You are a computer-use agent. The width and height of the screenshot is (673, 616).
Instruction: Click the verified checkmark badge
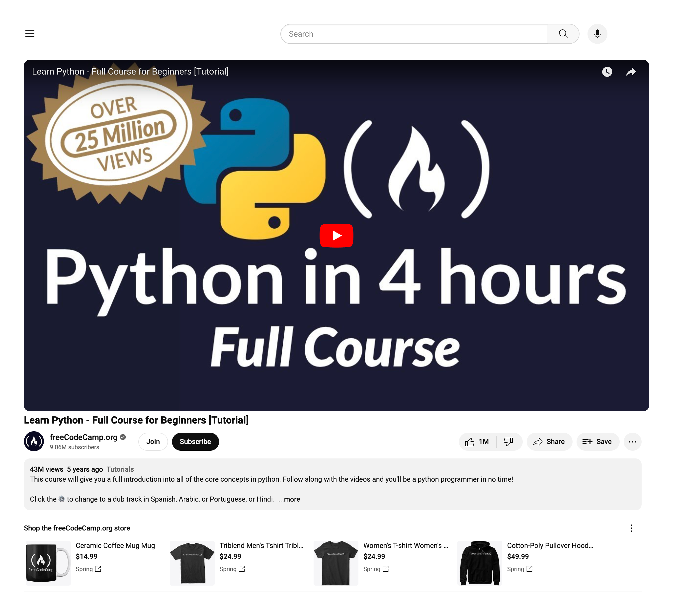(123, 437)
